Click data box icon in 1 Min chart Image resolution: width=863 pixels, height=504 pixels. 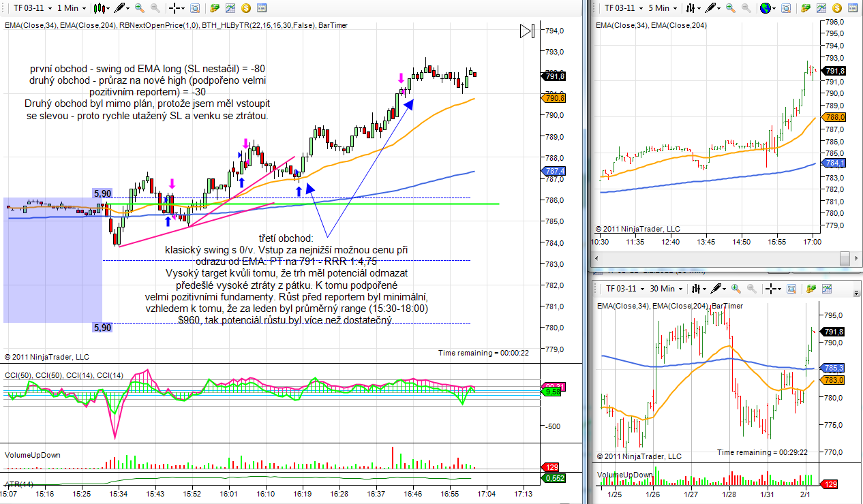click(195, 8)
